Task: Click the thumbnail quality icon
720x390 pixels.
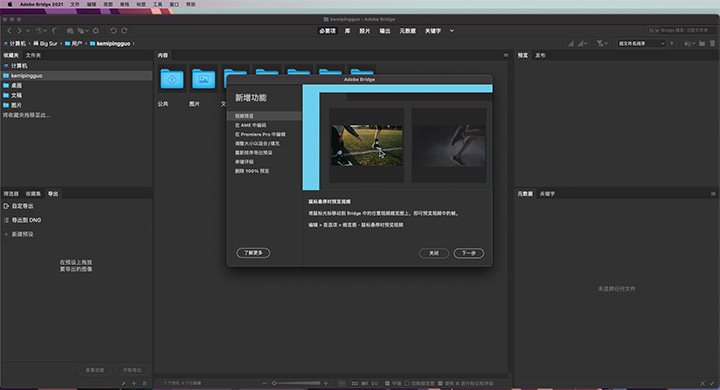Action: [571, 43]
